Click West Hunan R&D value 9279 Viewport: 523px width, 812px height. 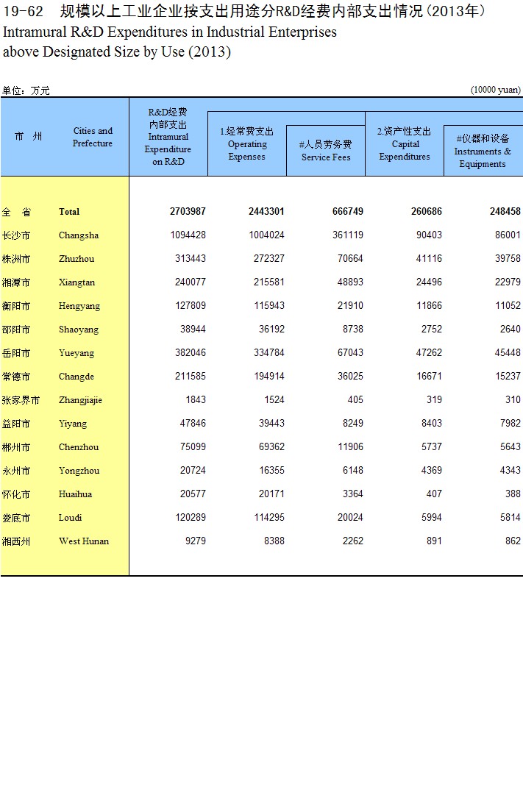[x=196, y=541]
